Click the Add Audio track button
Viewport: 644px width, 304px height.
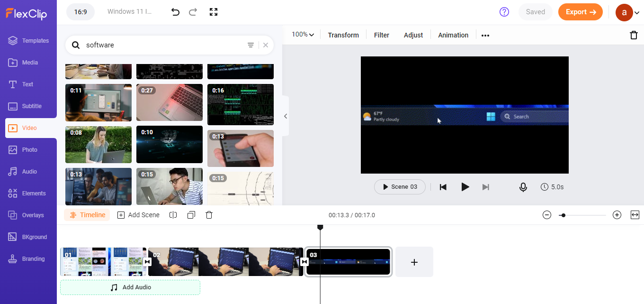click(130, 287)
